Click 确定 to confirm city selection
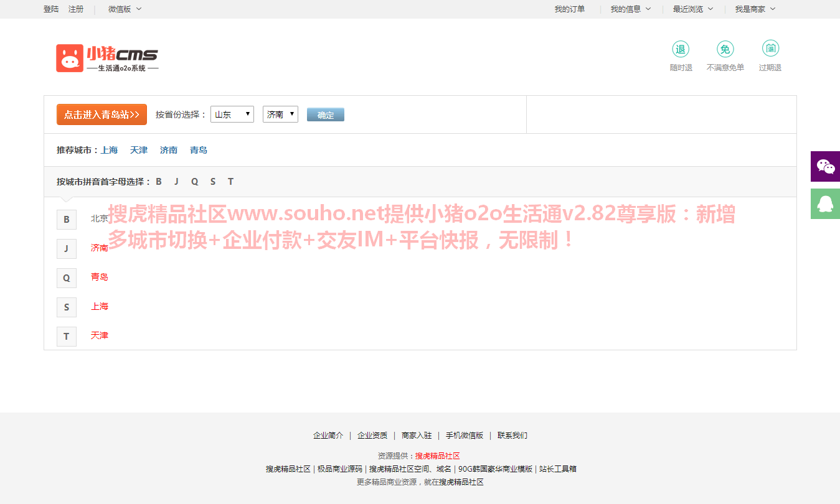 (326, 115)
